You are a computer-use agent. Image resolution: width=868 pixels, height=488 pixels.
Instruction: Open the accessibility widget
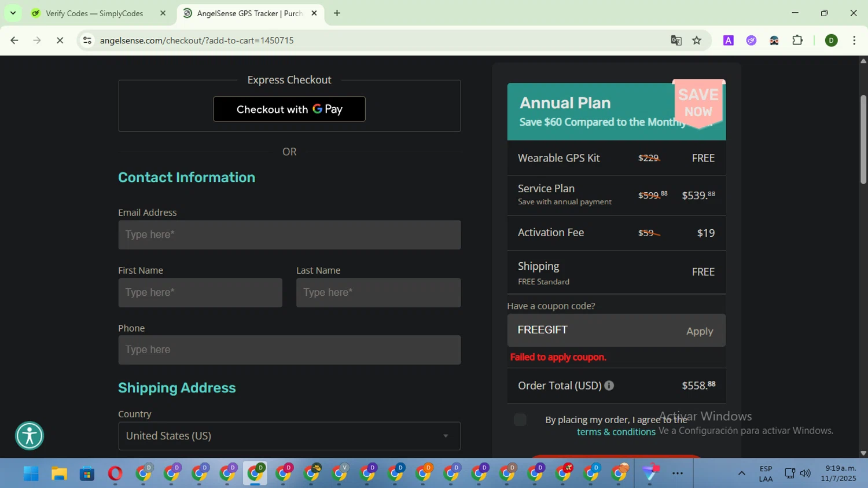tap(30, 436)
